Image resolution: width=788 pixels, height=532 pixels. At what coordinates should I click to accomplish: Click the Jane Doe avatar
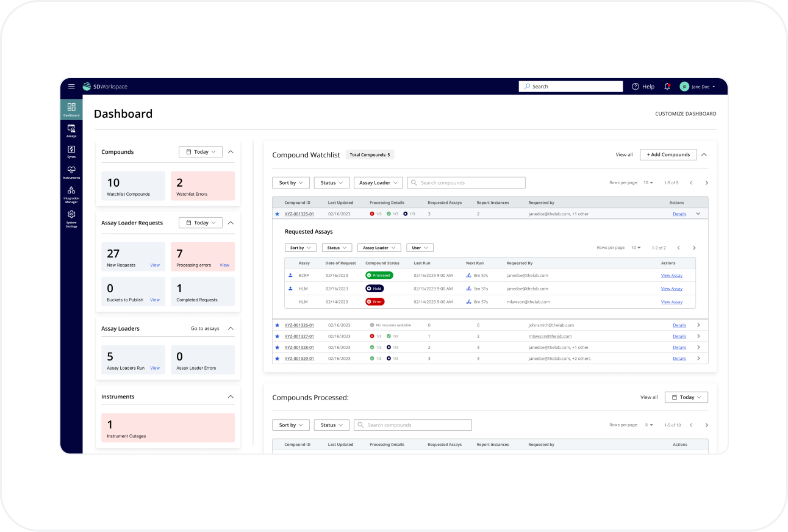point(684,87)
